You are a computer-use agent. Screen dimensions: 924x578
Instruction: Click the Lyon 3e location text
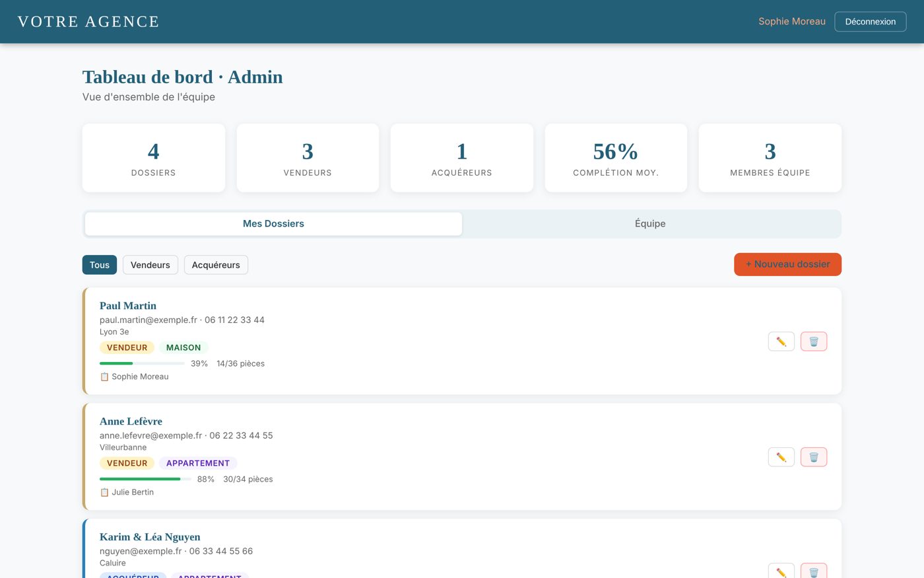[x=114, y=332]
